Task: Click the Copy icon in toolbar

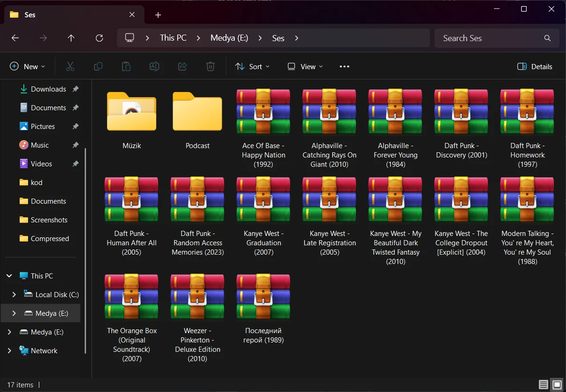Action: tap(98, 66)
